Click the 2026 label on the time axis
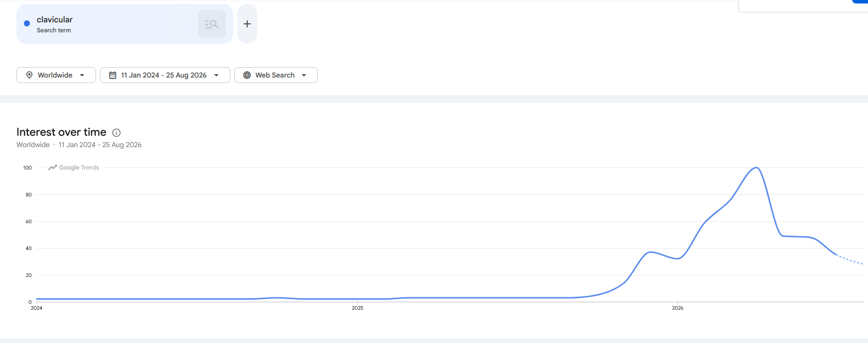 pos(677,308)
